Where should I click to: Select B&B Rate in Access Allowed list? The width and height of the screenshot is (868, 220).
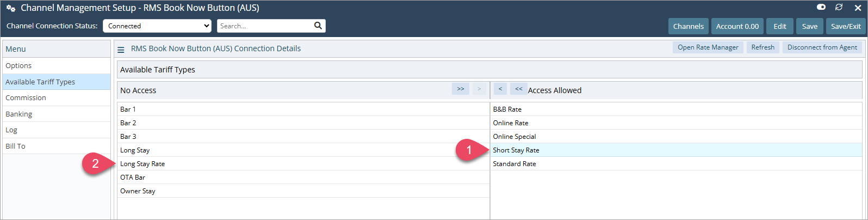pos(676,109)
